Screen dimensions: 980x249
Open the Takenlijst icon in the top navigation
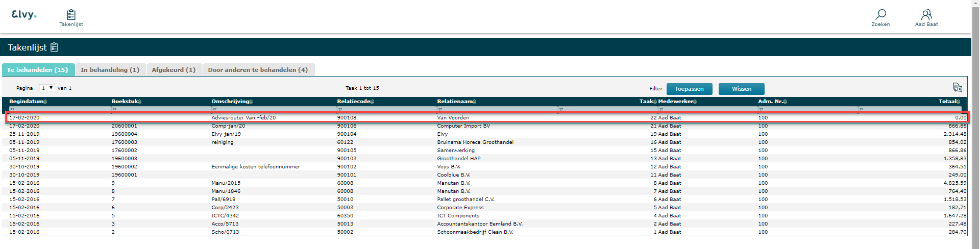71,15
